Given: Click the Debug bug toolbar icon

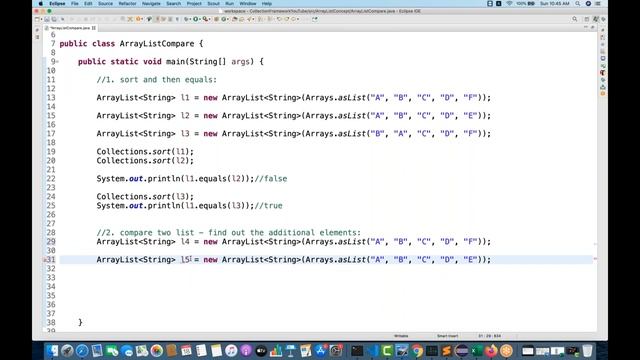Looking at the screenshot, I should (x=187, y=19).
